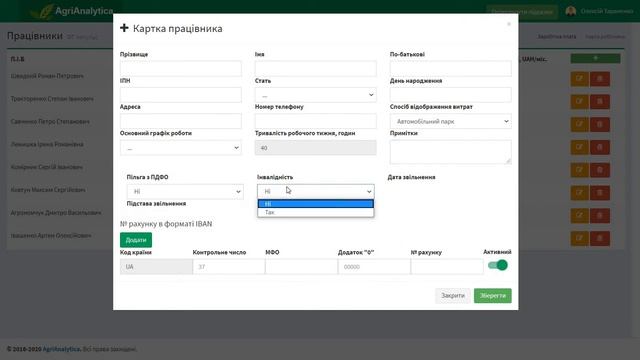Click the Прізвище input field
640x360 pixels.
[x=180, y=68]
